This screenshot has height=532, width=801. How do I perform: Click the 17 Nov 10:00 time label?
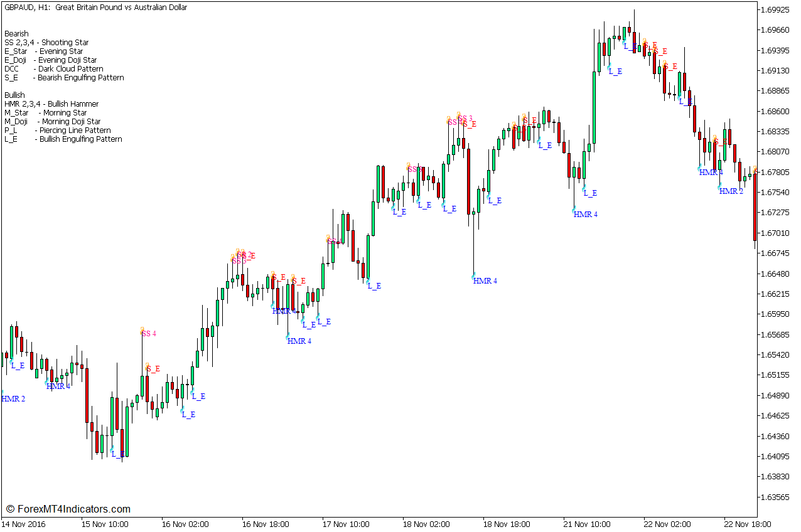pos(345,524)
